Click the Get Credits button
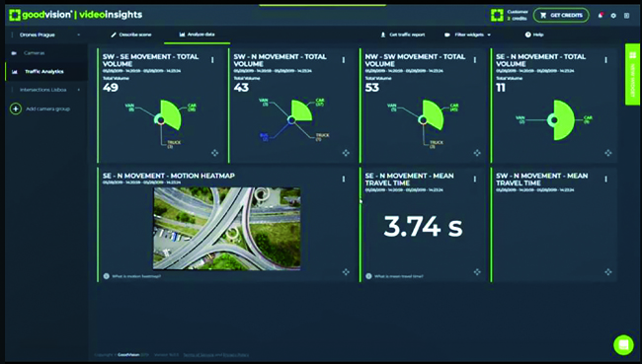 point(561,15)
